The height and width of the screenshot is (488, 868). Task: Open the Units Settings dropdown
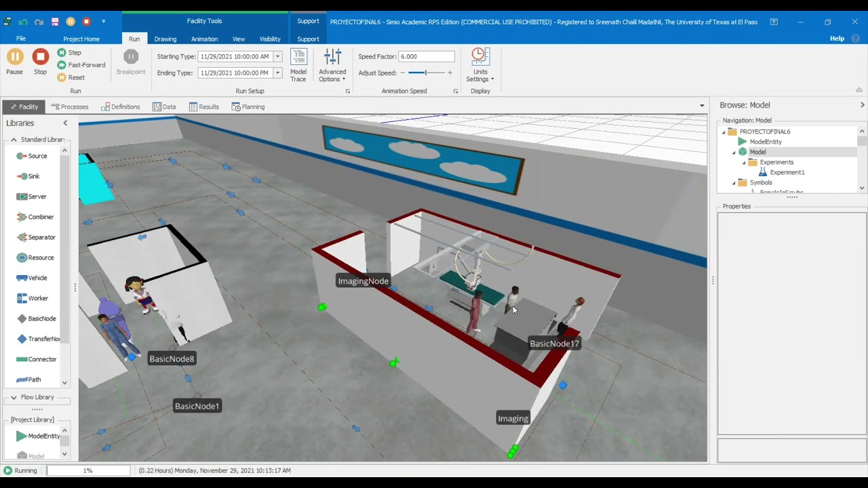click(x=480, y=66)
